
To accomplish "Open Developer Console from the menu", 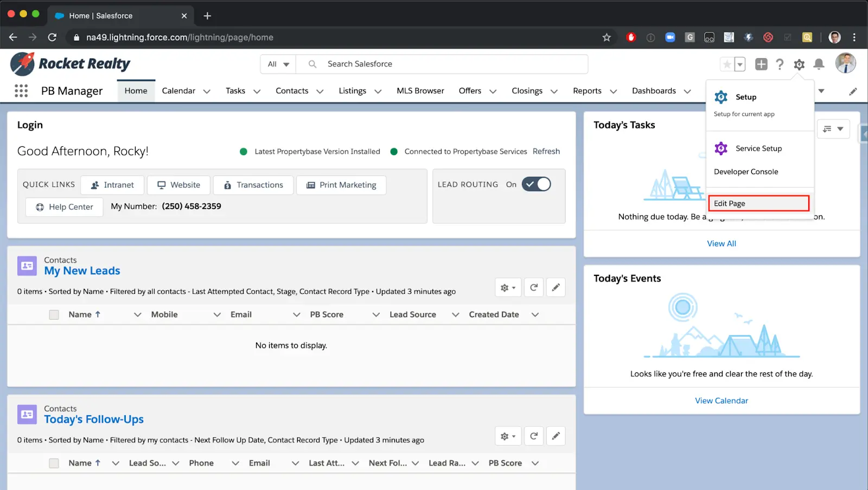I will pyautogui.click(x=746, y=172).
